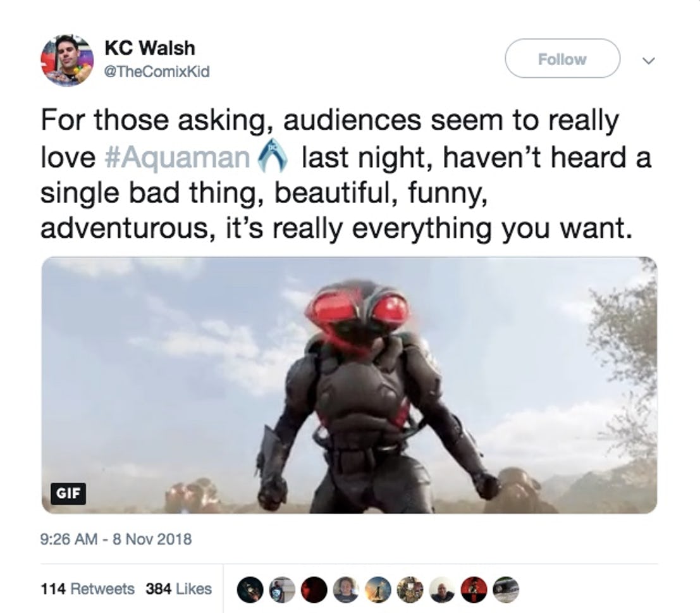The image size is (700, 613).
Task: Open the dark red liker avatar
Action: 314,590
